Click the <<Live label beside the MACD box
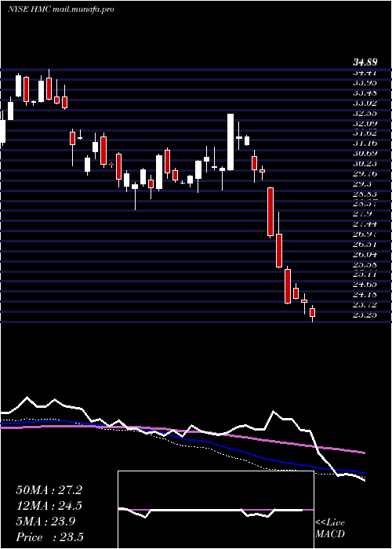Viewport: 392px width, 549px height. click(x=330, y=523)
